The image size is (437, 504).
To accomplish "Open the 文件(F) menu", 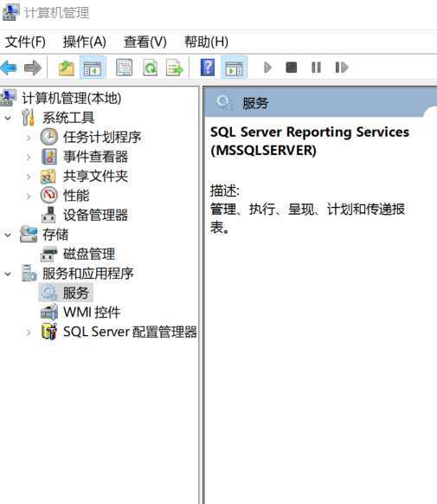I will 25,42.
